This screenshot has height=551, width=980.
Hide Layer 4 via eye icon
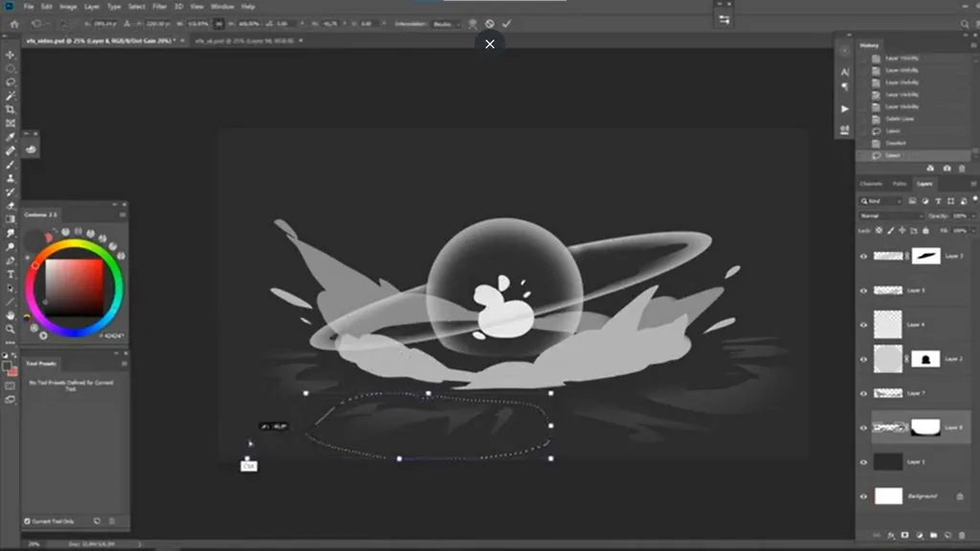tap(864, 325)
